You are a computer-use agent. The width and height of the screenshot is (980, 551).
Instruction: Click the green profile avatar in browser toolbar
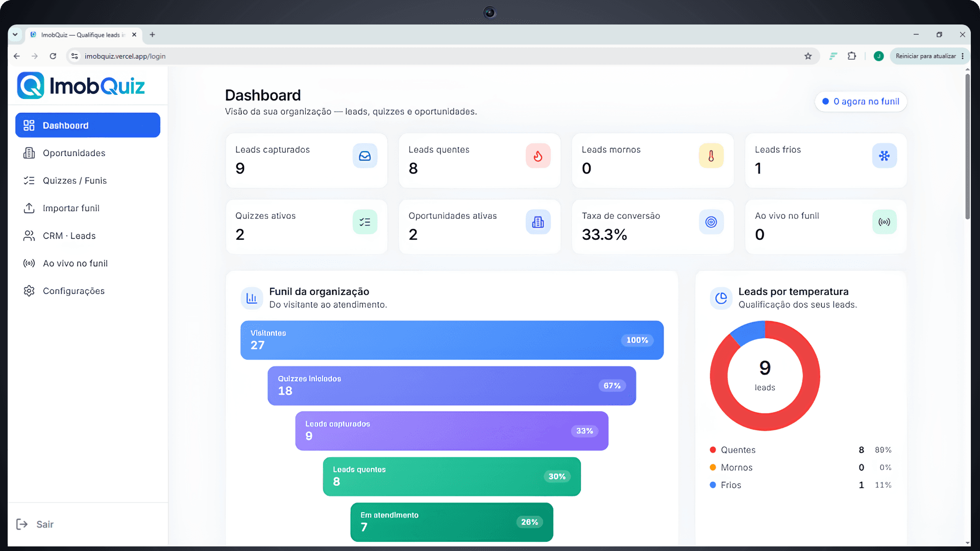point(878,56)
